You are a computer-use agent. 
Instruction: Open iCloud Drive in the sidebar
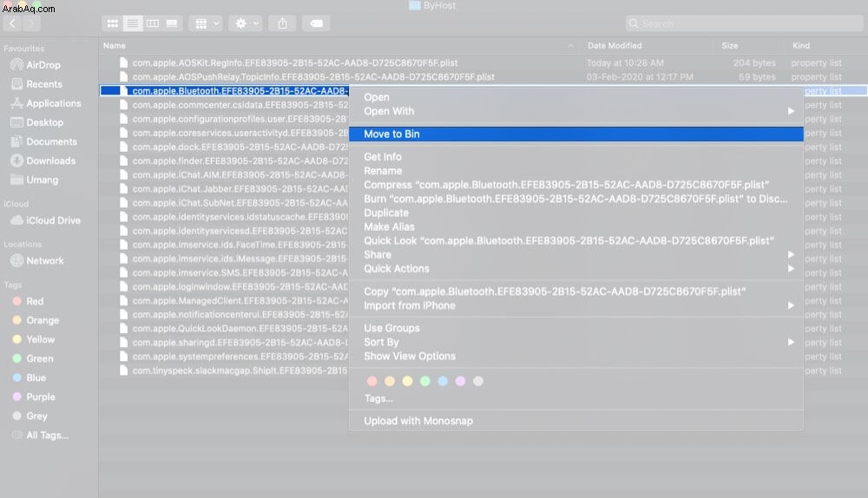(45, 220)
